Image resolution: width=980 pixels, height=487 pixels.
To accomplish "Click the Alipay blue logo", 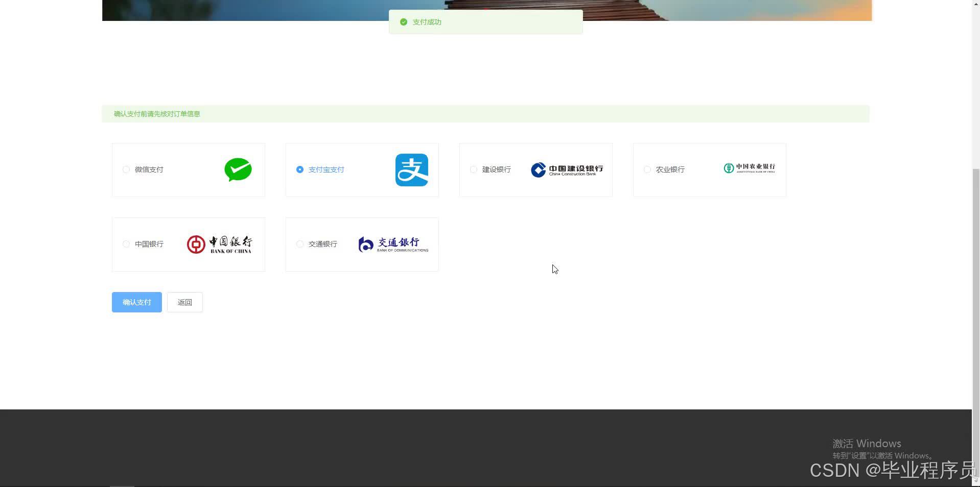I will (x=412, y=170).
